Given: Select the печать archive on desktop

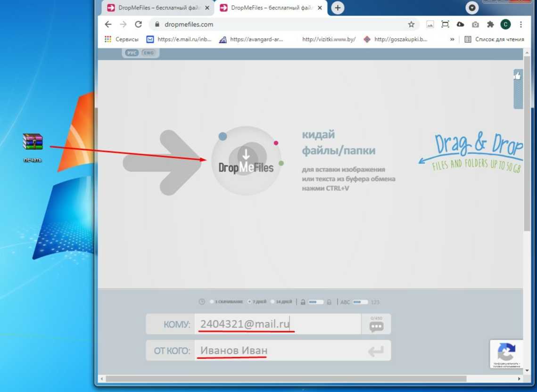Looking at the screenshot, I should point(33,148).
